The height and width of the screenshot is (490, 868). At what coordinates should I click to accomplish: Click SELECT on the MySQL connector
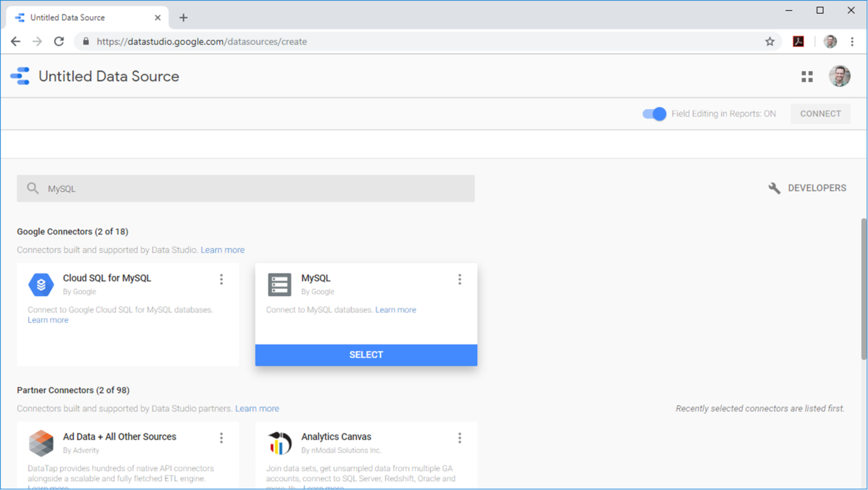(x=366, y=355)
